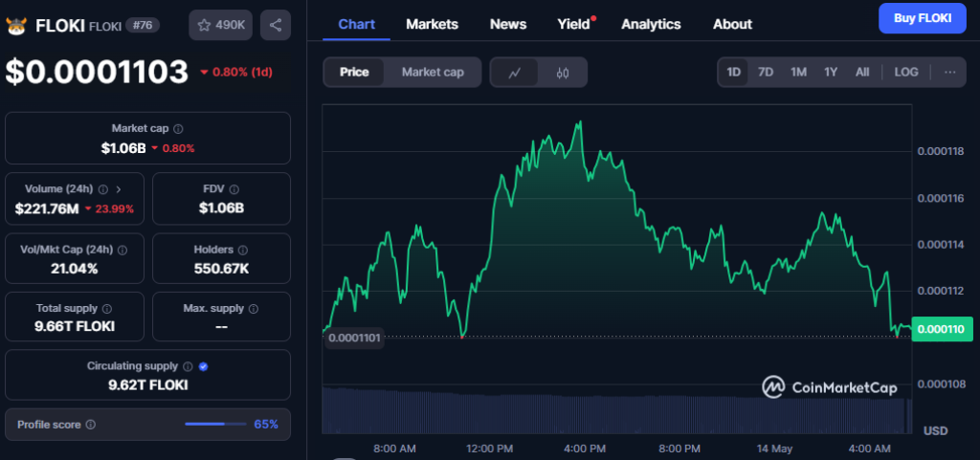This screenshot has width=980, height=460.
Task: Open the About tab
Action: click(732, 24)
